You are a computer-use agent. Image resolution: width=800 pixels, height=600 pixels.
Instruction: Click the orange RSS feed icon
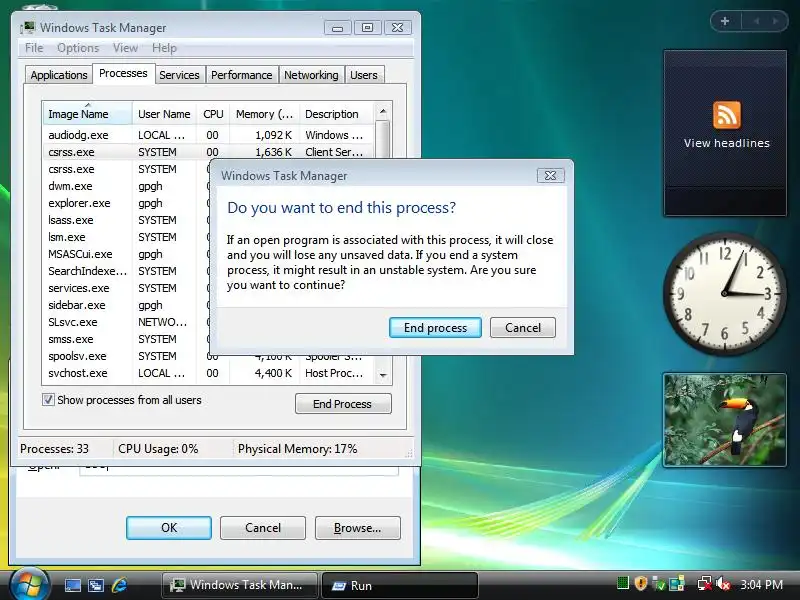[x=727, y=115]
